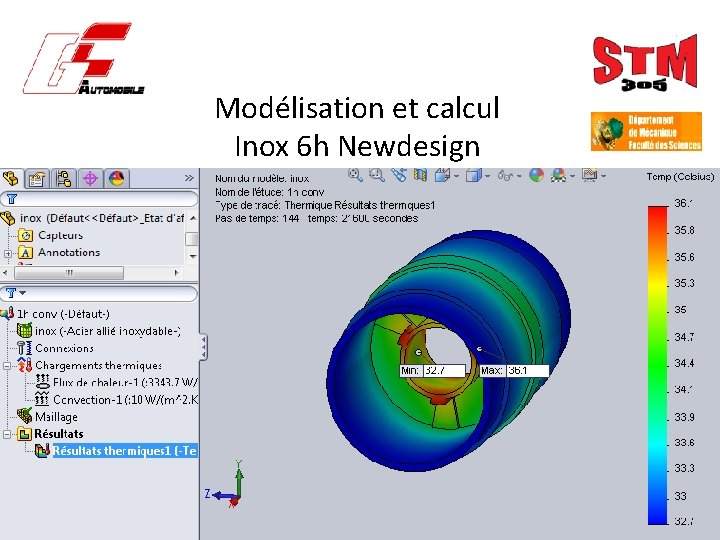Click the temperature color legend bar
Viewport: 720px width, 540px height.
[x=658, y=365]
